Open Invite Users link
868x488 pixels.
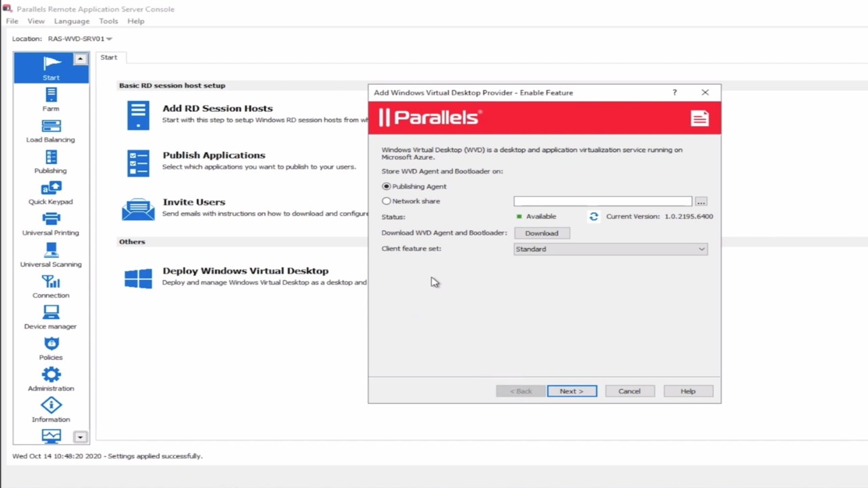tap(194, 202)
